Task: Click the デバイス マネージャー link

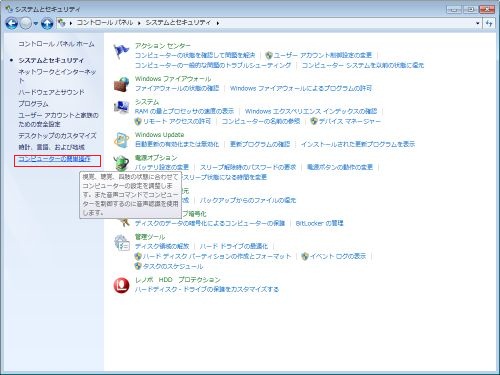Action: (x=349, y=121)
